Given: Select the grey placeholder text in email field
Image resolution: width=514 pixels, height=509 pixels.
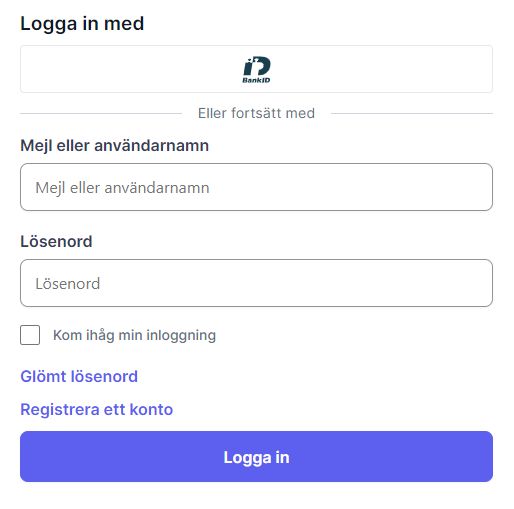Looking at the screenshot, I should click(122, 188).
